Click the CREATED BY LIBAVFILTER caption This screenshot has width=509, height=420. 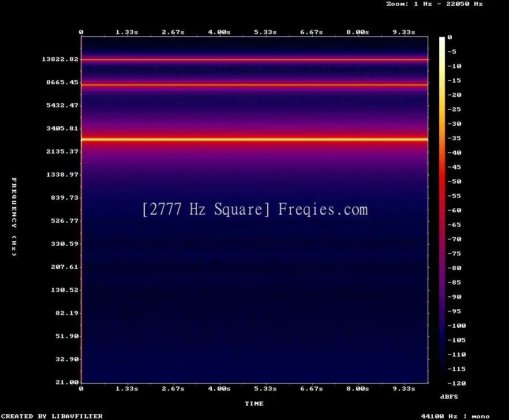(51, 416)
